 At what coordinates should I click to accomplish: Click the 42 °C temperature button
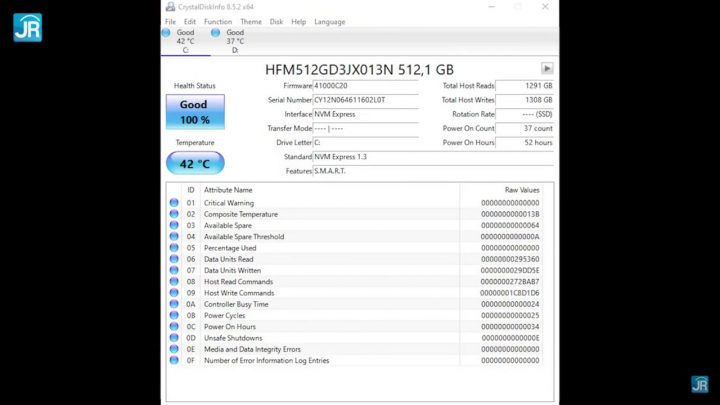coord(195,163)
